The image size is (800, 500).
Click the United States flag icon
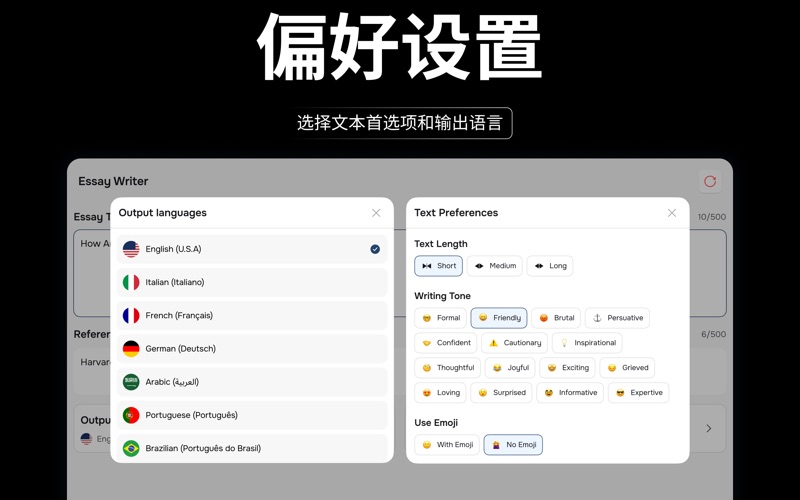point(131,249)
